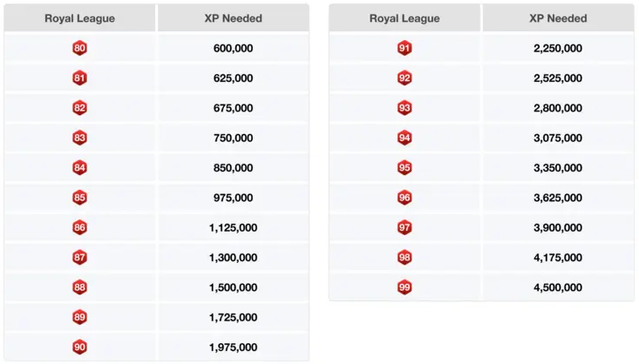Click the 2,250,000 XP value
The image size is (639, 364).
[558, 49]
